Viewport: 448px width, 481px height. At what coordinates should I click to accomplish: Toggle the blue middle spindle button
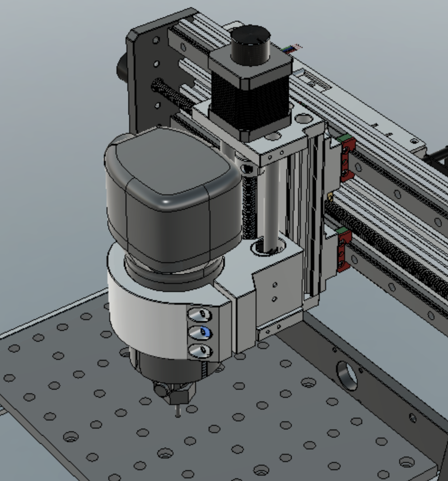(x=201, y=331)
